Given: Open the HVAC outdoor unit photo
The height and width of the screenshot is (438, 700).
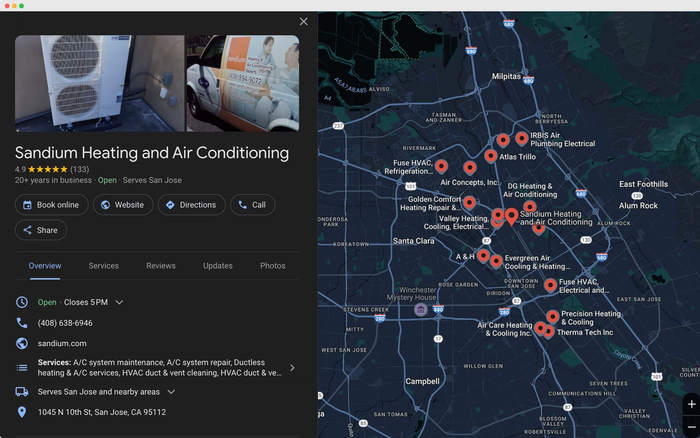Looking at the screenshot, I should pyautogui.click(x=100, y=83).
